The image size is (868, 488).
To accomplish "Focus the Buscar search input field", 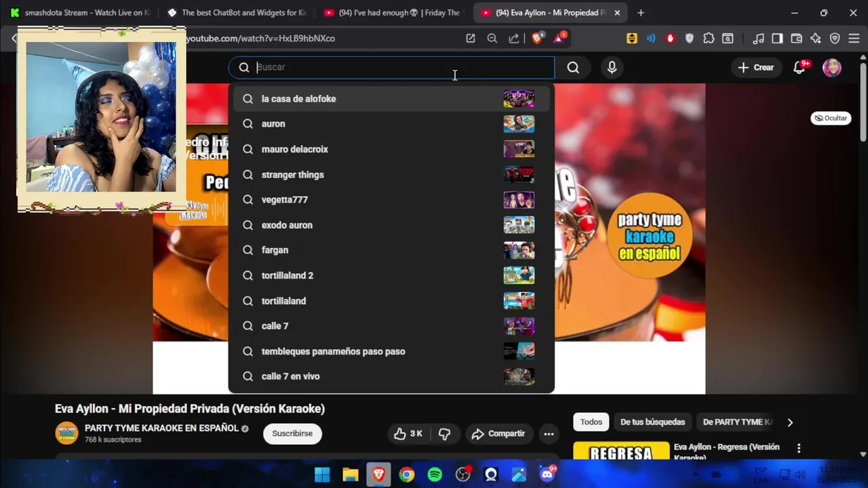I will pos(392,67).
